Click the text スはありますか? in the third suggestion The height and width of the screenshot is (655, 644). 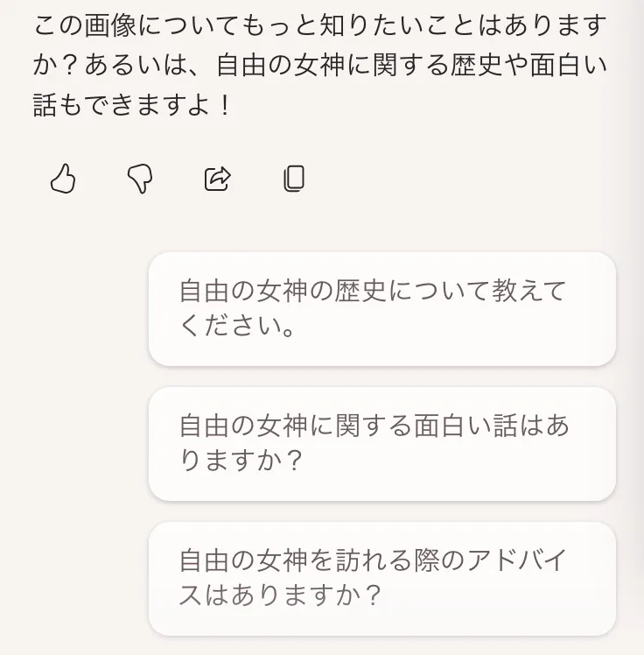[x=280, y=595]
